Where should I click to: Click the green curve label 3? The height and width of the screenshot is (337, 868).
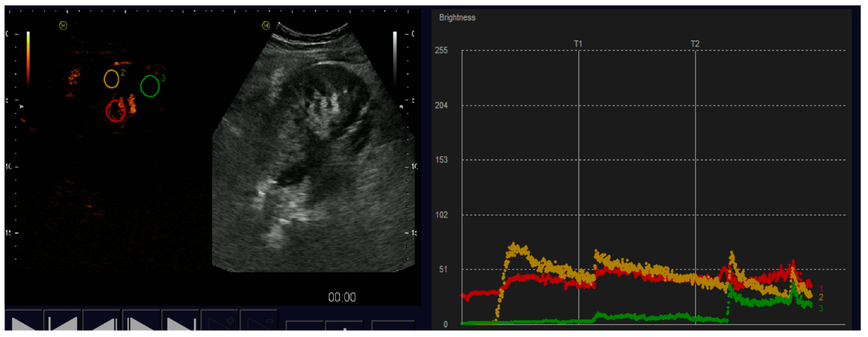point(821,308)
